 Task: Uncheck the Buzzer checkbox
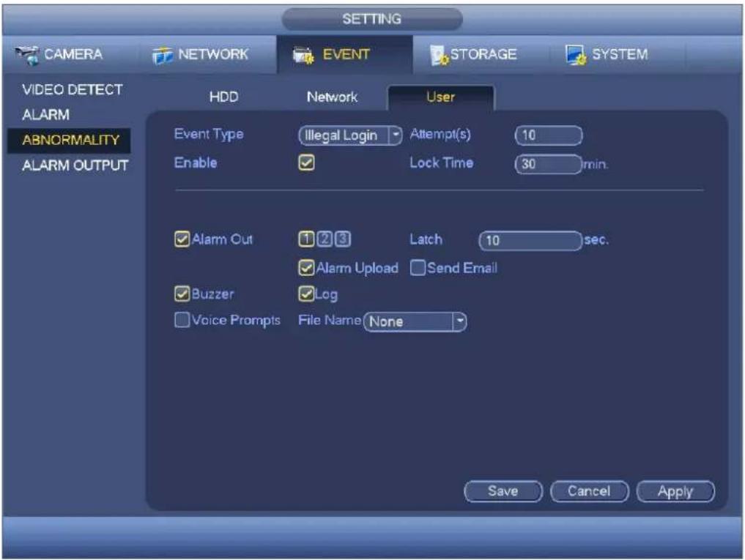coord(182,294)
